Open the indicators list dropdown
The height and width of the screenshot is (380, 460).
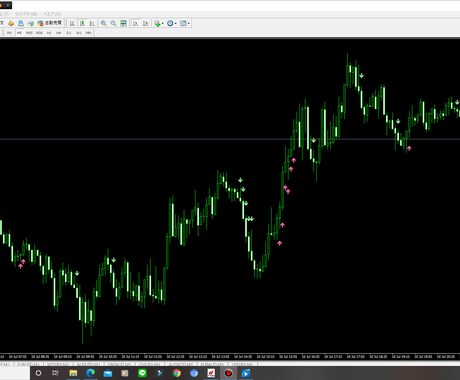[x=158, y=23]
